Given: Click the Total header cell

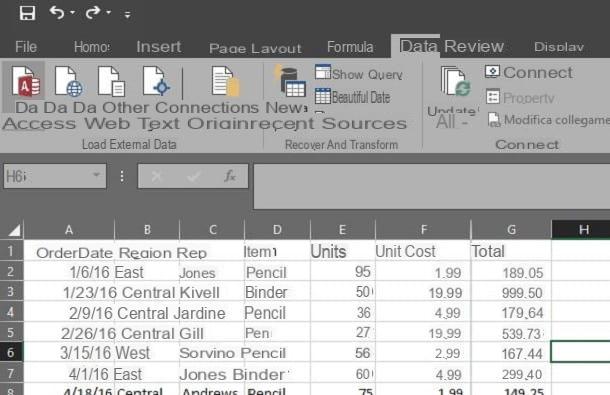Looking at the screenshot, I should pos(511,251).
